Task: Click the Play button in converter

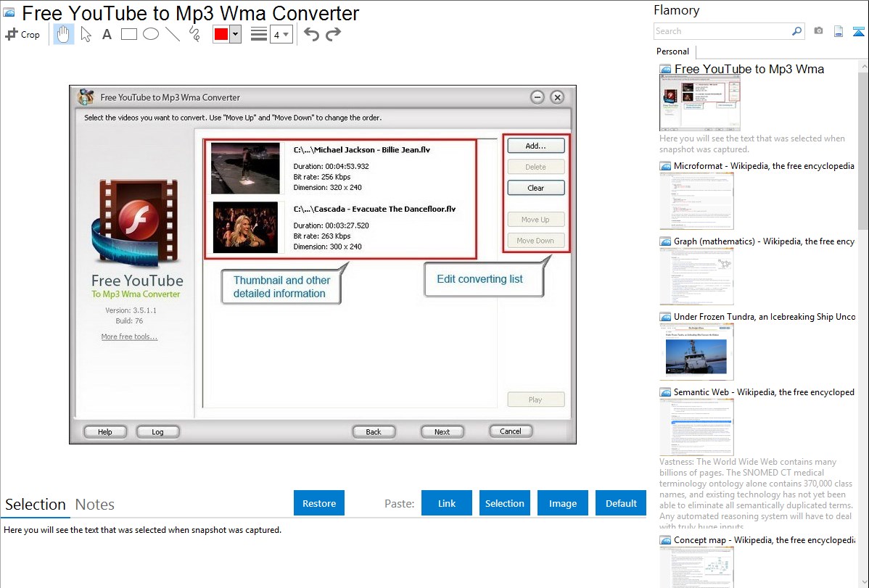Action: pos(535,399)
